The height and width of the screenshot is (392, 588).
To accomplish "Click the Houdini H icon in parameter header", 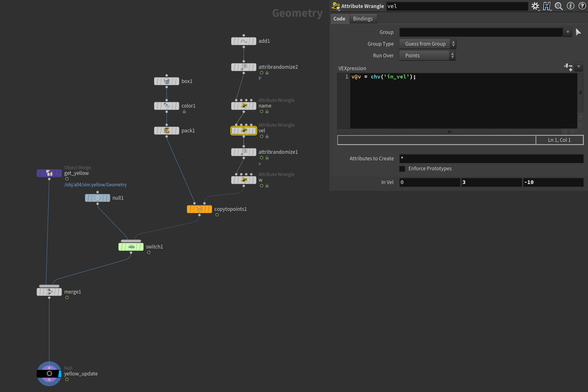I will point(547,6).
